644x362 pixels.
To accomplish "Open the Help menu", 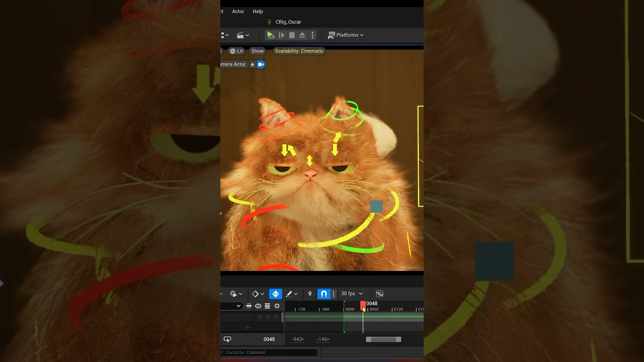I will click(x=258, y=12).
